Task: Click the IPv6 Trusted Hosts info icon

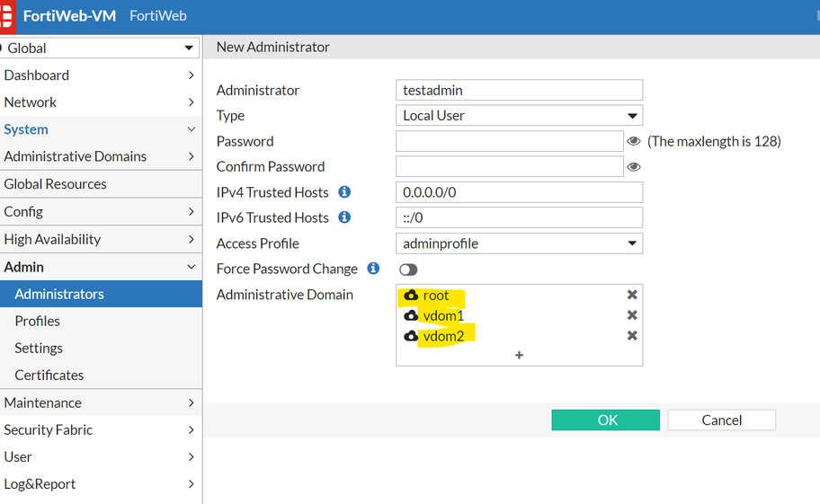Action: 344,217
